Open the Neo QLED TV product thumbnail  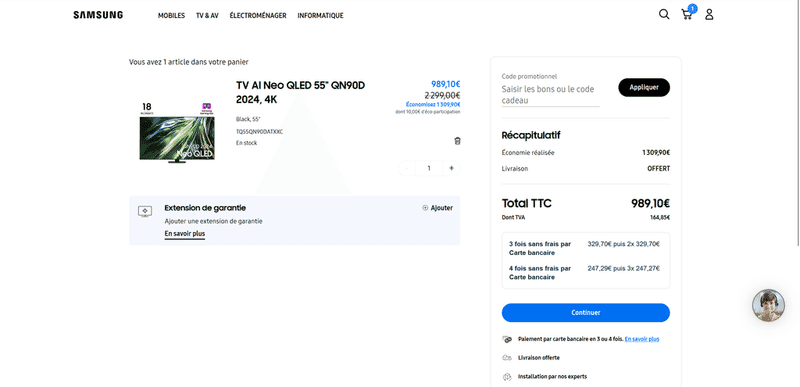177,133
